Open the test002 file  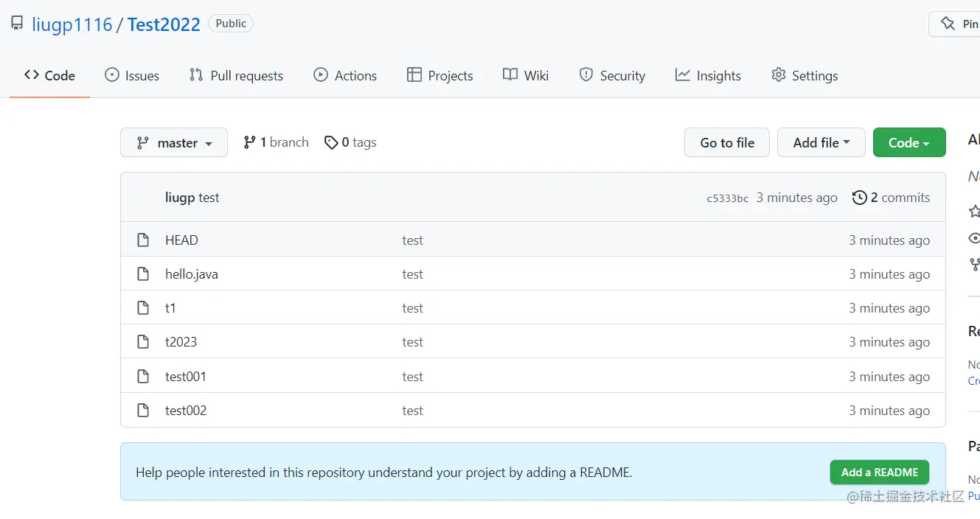(x=186, y=411)
